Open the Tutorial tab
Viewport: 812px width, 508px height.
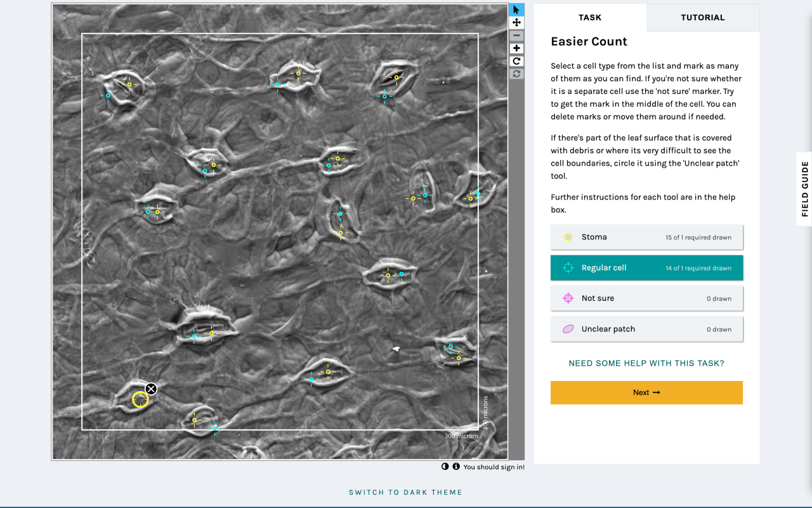click(703, 18)
